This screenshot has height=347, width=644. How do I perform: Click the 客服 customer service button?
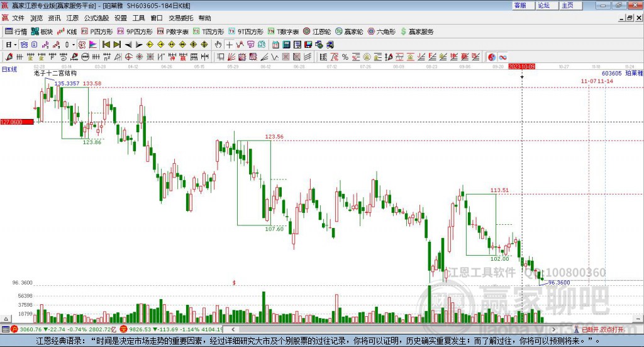click(523, 5)
